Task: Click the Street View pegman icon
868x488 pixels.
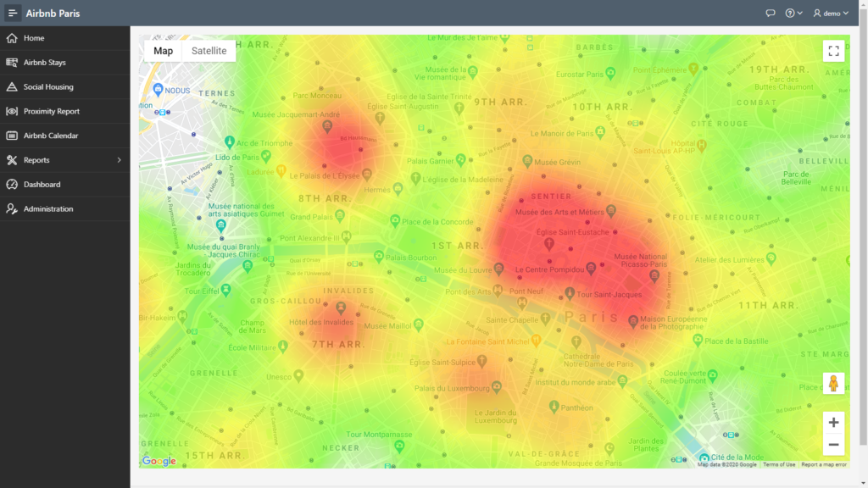Action: (833, 383)
